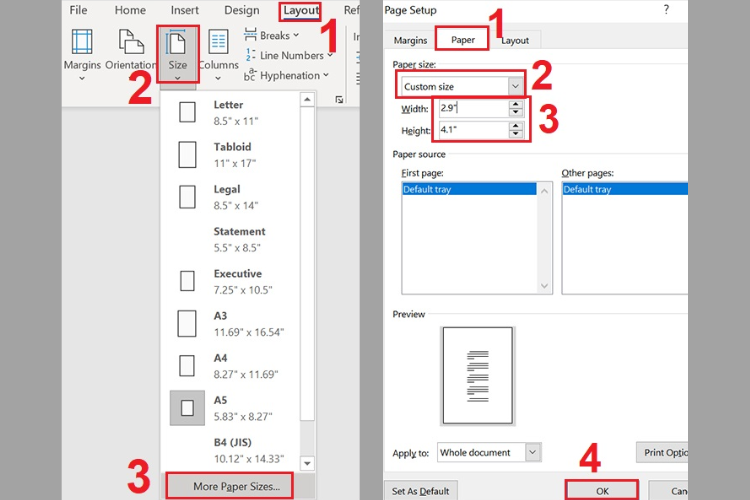Confirm with the OK button
The height and width of the screenshot is (500, 750).
click(x=602, y=491)
